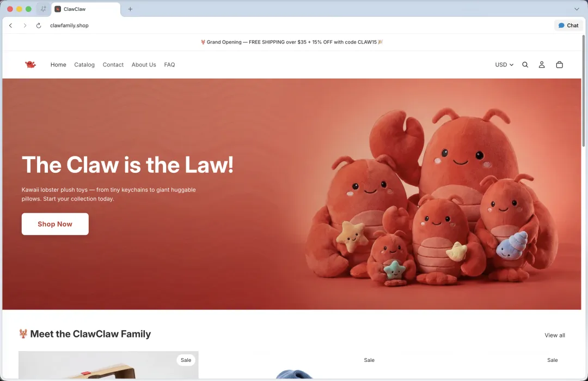
Task: Open the account profile icon
Action: (542, 64)
